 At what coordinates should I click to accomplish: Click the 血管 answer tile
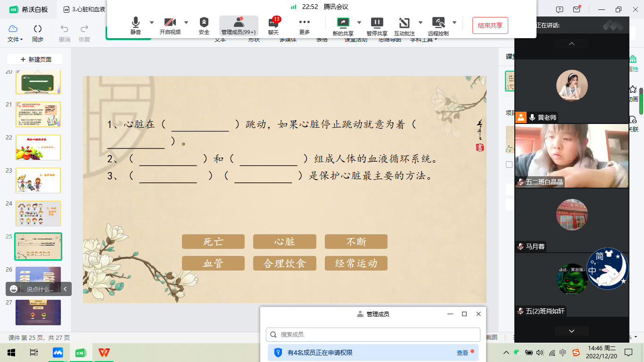click(x=213, y=263)
